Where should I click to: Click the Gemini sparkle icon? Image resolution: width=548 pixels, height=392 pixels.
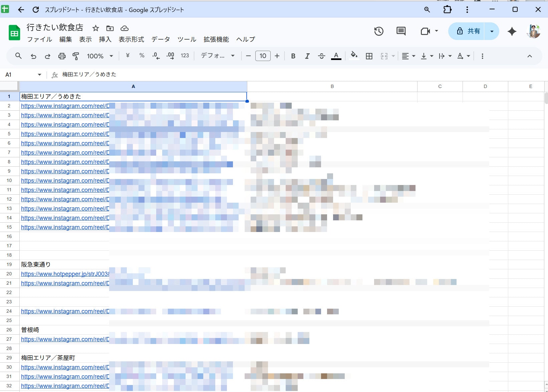pyautogui.click(x=512, y=31)
